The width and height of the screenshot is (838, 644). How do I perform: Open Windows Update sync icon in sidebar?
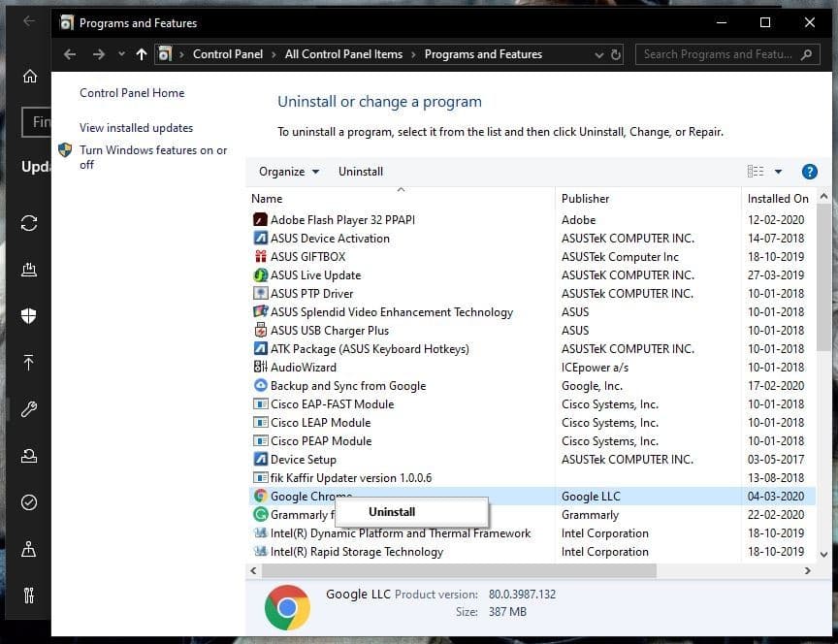pyautogui.click(x=29, y=223)
